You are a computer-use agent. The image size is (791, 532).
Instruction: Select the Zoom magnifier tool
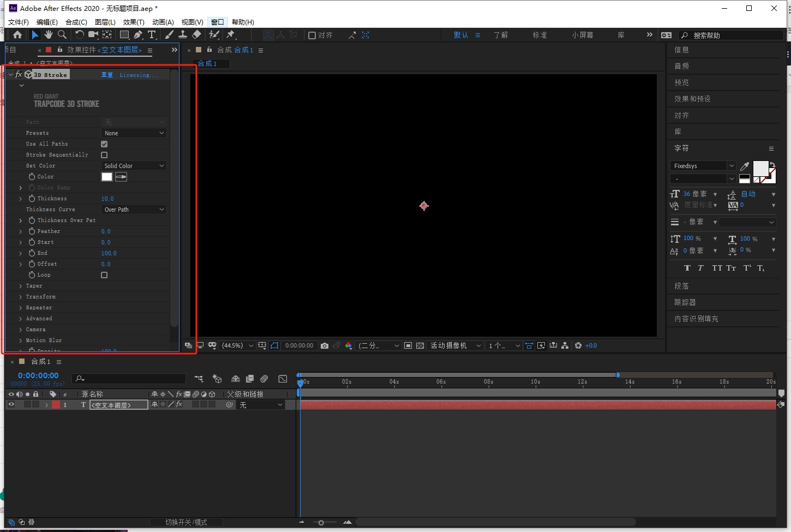[x=62, y=34]
